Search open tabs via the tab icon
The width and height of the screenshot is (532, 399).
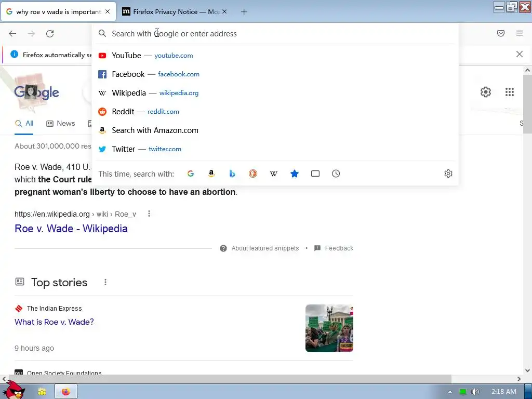tap(315, 174)
